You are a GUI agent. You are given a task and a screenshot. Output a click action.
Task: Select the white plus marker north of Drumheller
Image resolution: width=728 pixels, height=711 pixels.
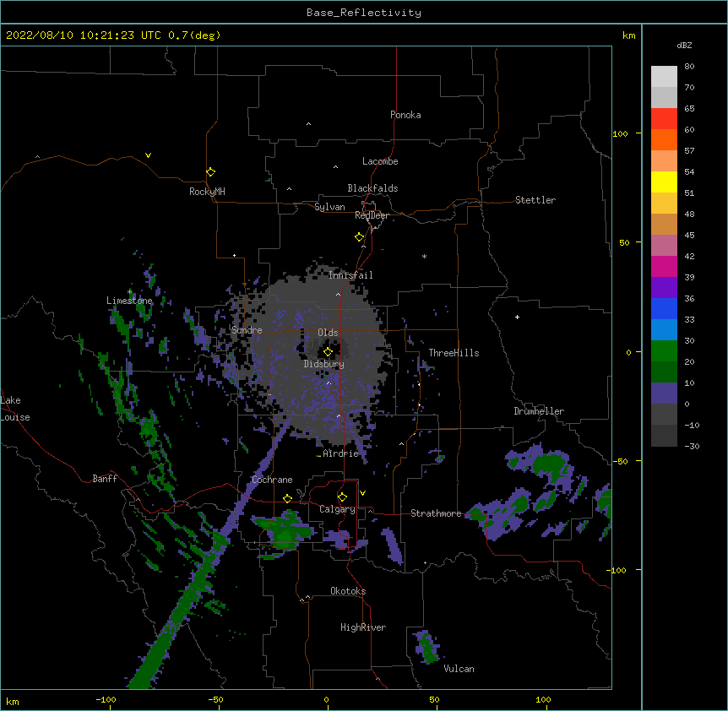(x=517, y=317)
